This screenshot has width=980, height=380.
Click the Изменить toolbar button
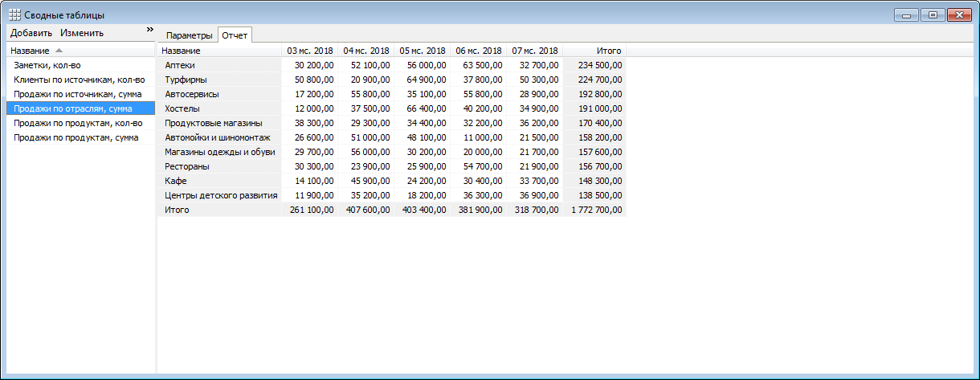[x=82, y=33]
